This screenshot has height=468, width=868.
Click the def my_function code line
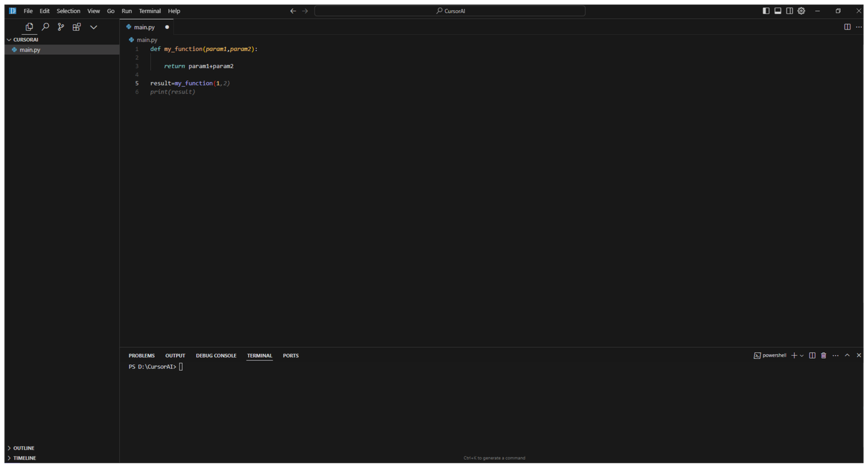click(x=204, y=49)
